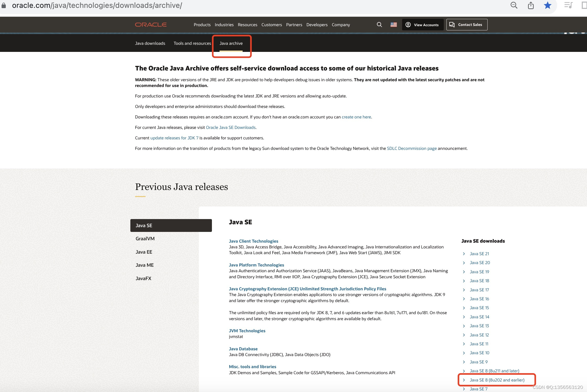Screen dimensions: 587x392
Task: Click the lock icon in the address bar
Action: click(4, 5)
